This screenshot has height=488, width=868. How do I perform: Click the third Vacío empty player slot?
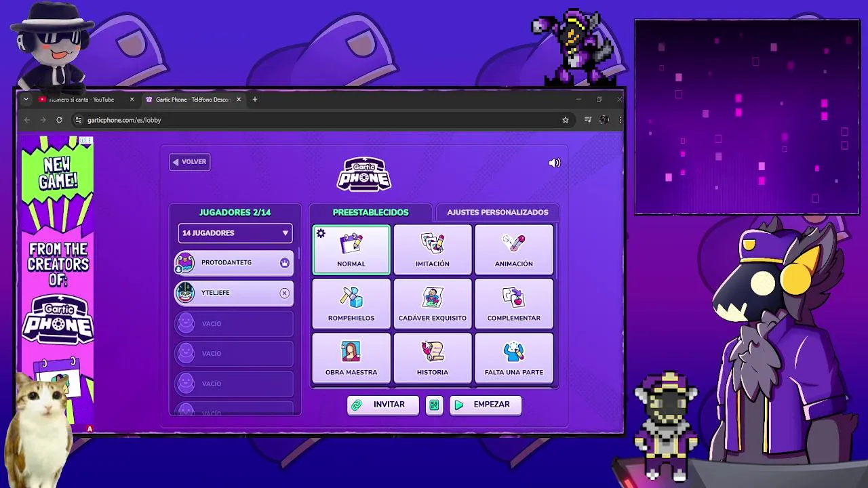(235, 384)
